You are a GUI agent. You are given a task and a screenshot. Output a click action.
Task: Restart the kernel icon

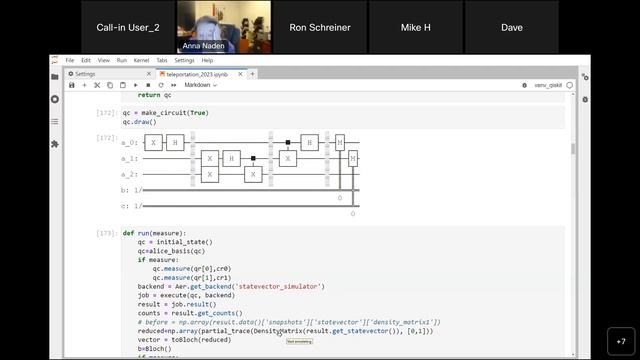[x=161, y=85]
